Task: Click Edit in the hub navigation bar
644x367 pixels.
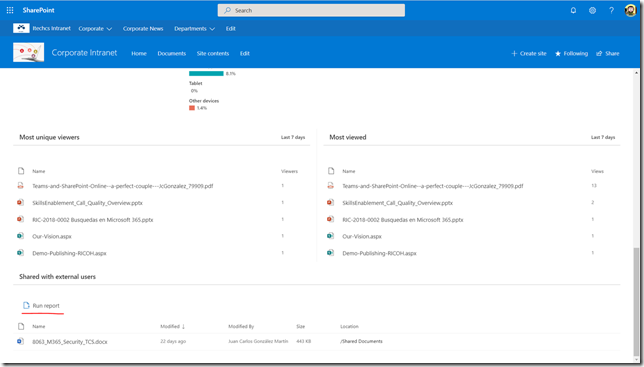Action: point(230,29)
